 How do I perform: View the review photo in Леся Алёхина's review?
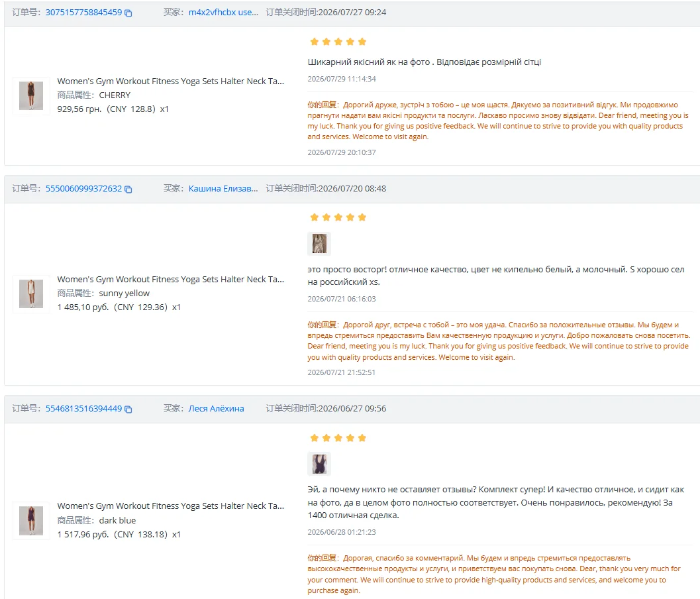[319, 464]
